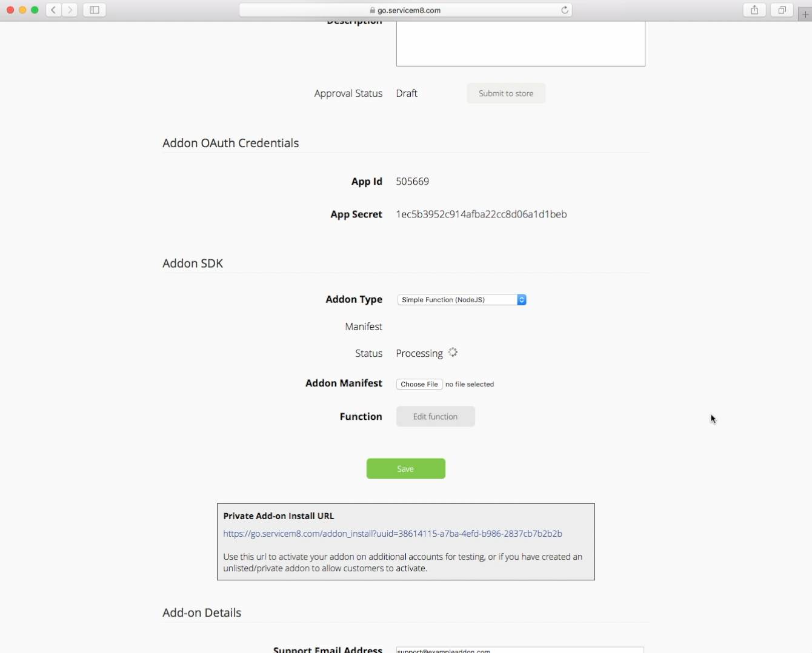Click inside the Description text area

click(x=521, y=44)
